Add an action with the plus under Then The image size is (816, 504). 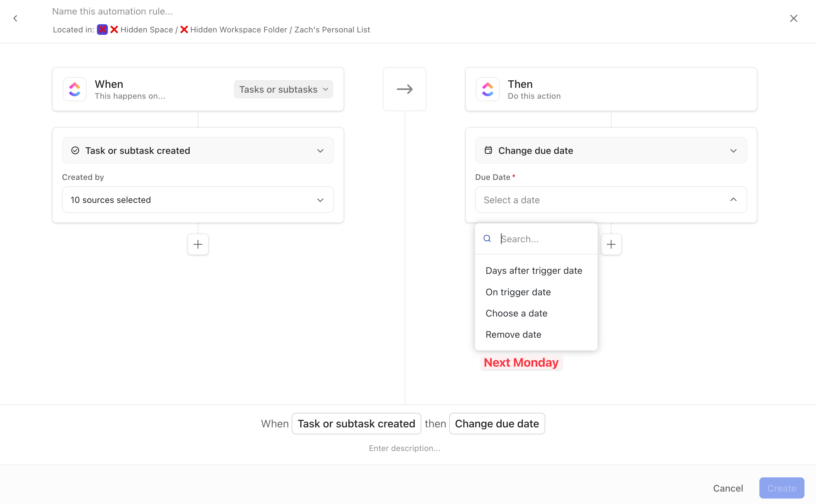611,244
